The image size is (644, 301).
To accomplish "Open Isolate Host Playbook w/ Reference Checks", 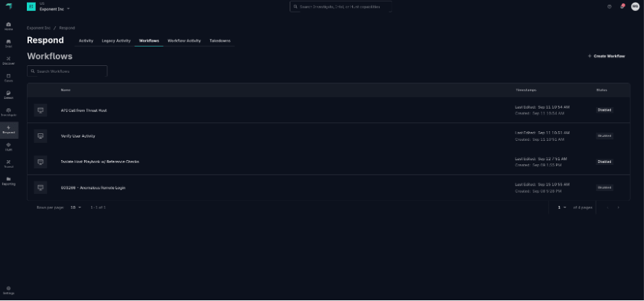I will [x=100, y=161].
